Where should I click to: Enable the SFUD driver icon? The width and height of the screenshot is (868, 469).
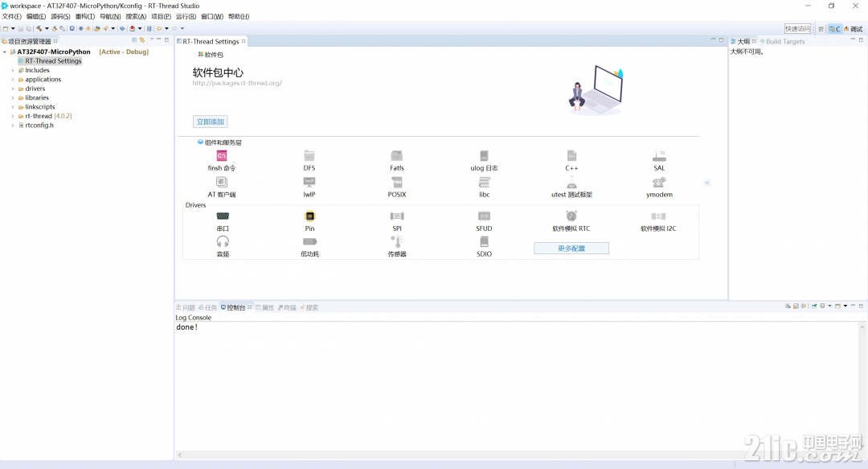tap(485, 216)
